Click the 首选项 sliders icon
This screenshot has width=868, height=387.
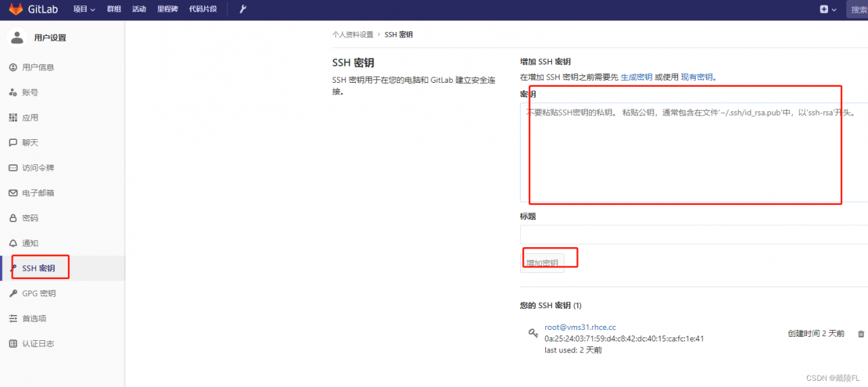click(x=13, y=318)
